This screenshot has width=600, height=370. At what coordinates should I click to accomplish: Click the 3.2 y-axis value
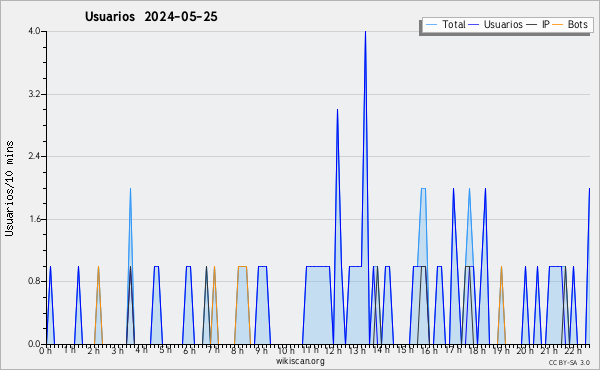pos(34,94)
